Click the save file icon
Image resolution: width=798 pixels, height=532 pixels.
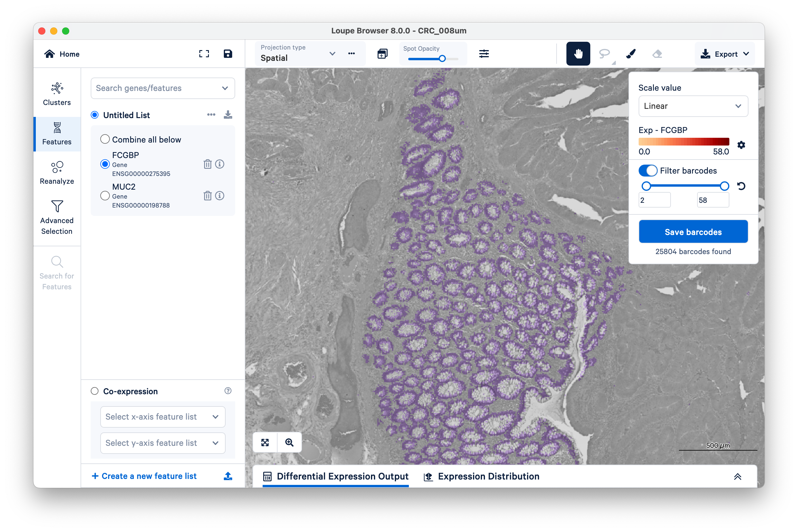click(x=228, y=54)
